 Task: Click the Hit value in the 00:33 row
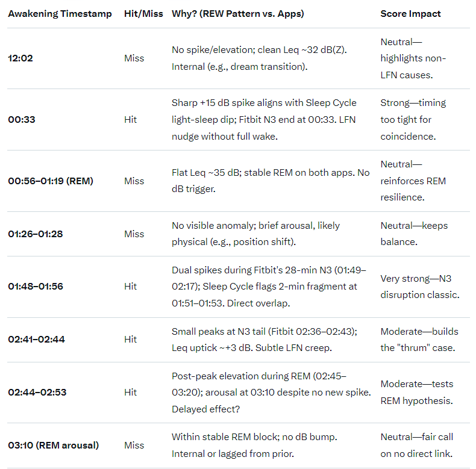point(130,119)
